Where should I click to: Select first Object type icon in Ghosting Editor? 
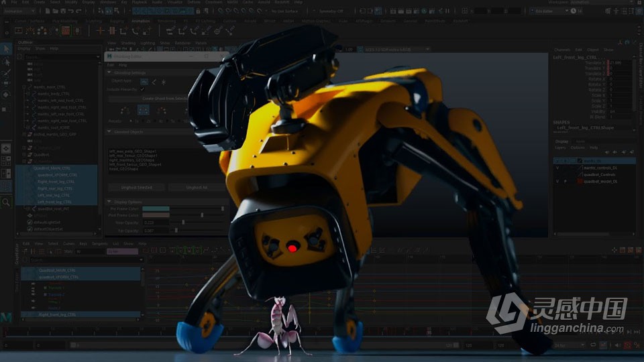pyautogui.click(x=144, y=82)
